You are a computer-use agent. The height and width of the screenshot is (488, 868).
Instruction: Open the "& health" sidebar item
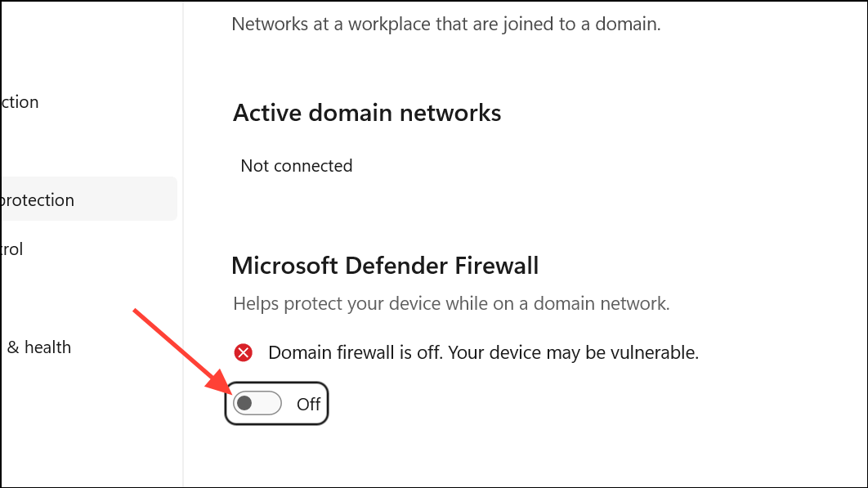[38, 347]
